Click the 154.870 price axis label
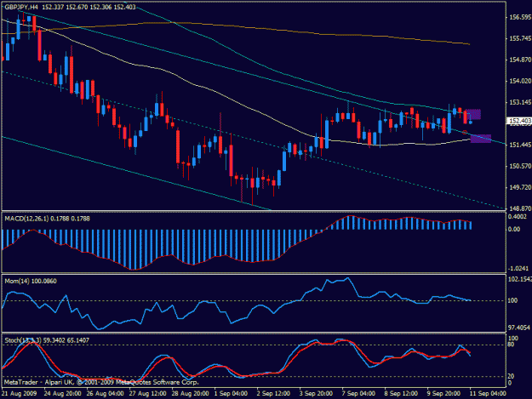Image resolution: width=532 pixels, height=399 pixels. coord(520,60)
